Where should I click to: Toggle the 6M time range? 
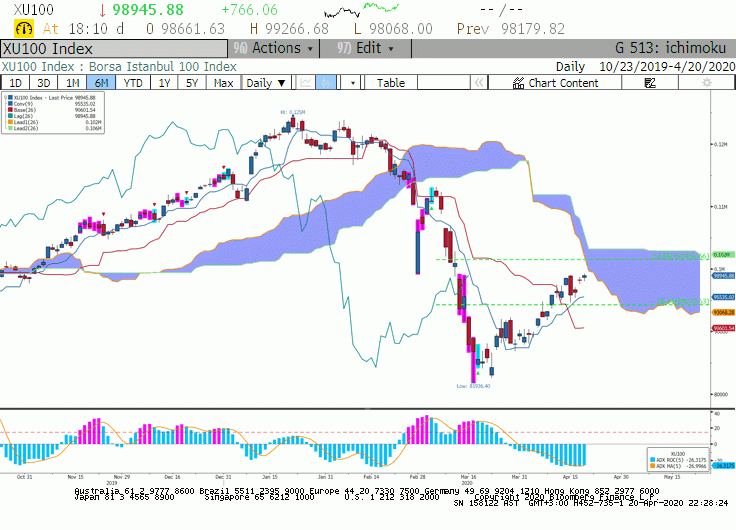pyautogui.click(x=101, y=83)
